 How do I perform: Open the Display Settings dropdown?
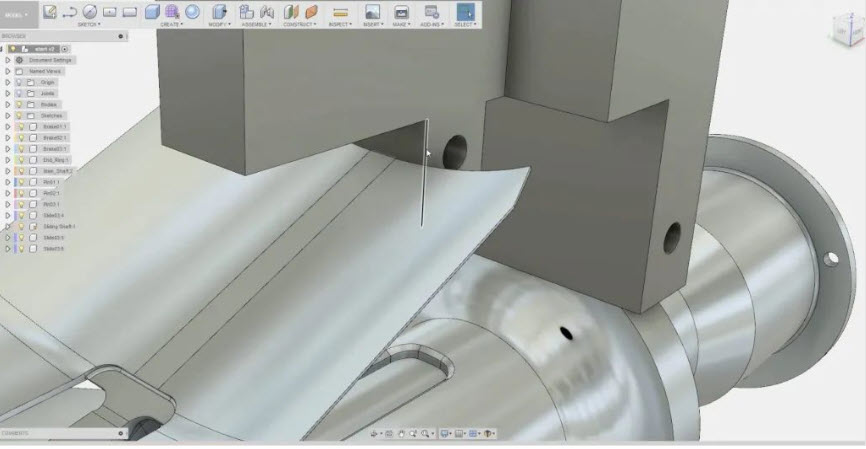[x=446, y=434]
